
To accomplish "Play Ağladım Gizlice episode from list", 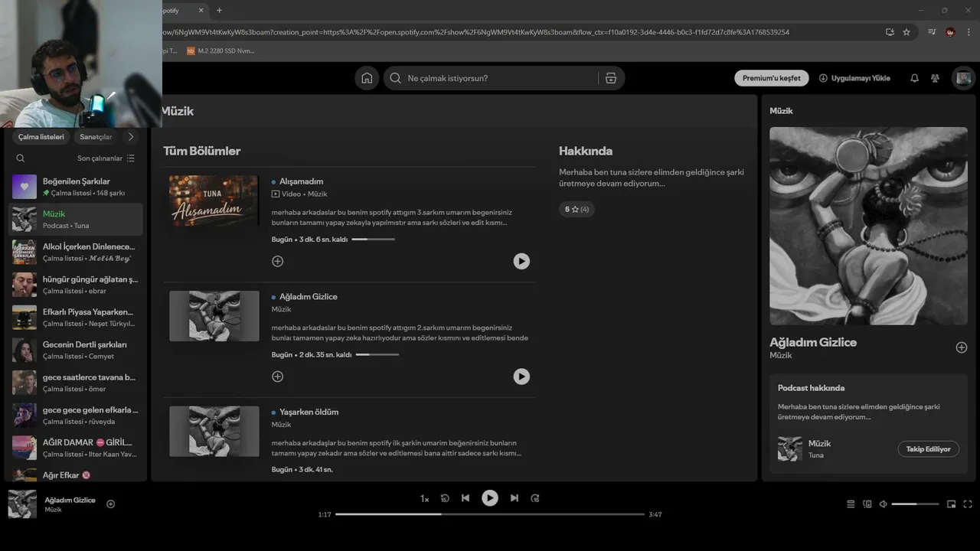I will point(521,377).
